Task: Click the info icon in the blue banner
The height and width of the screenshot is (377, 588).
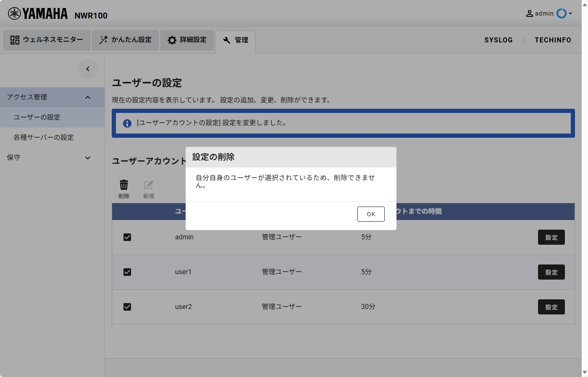Action: click(x=127, y=123)
